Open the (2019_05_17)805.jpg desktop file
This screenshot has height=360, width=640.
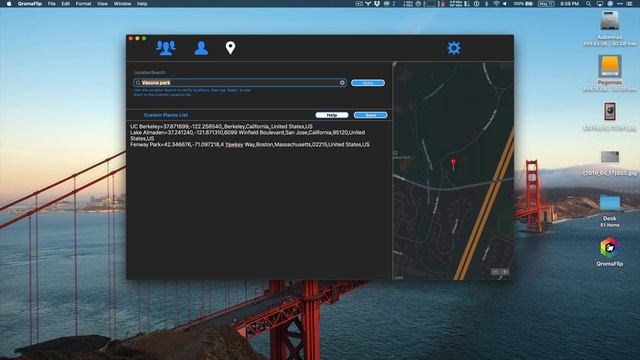[610, 157]
